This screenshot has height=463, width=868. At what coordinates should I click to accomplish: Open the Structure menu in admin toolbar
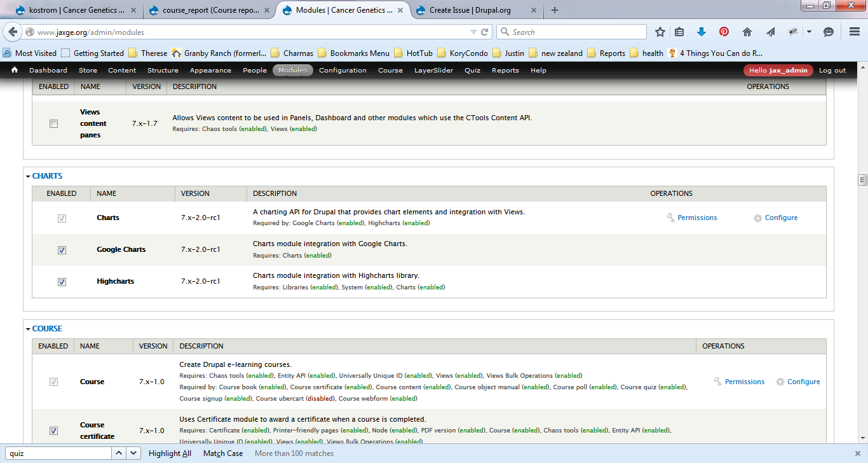(x=163, y=70)
